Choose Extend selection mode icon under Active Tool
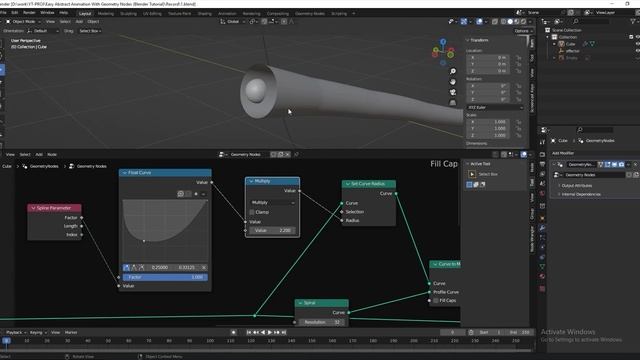640x360 pixels. [x=476, y=184]
